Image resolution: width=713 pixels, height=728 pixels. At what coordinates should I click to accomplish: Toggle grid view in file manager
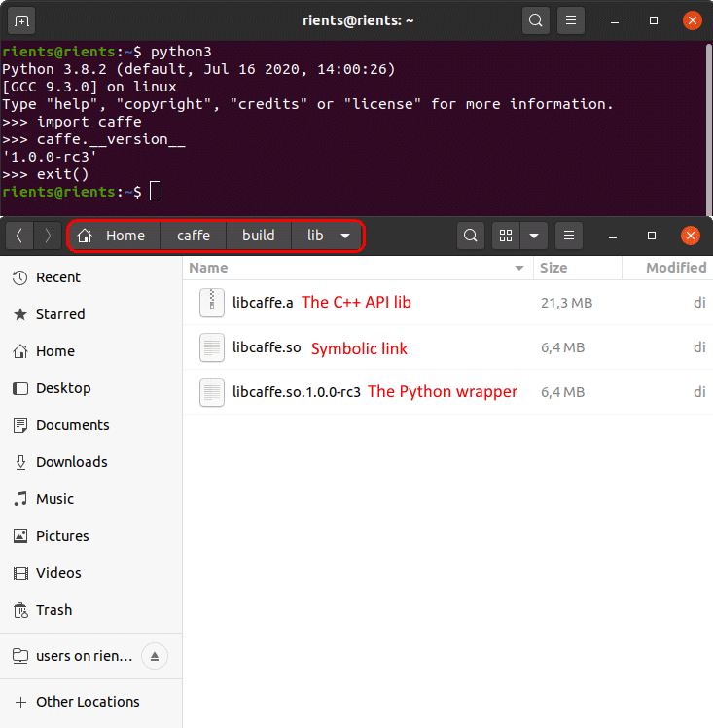pyautogui.click(x=506, y=236)
